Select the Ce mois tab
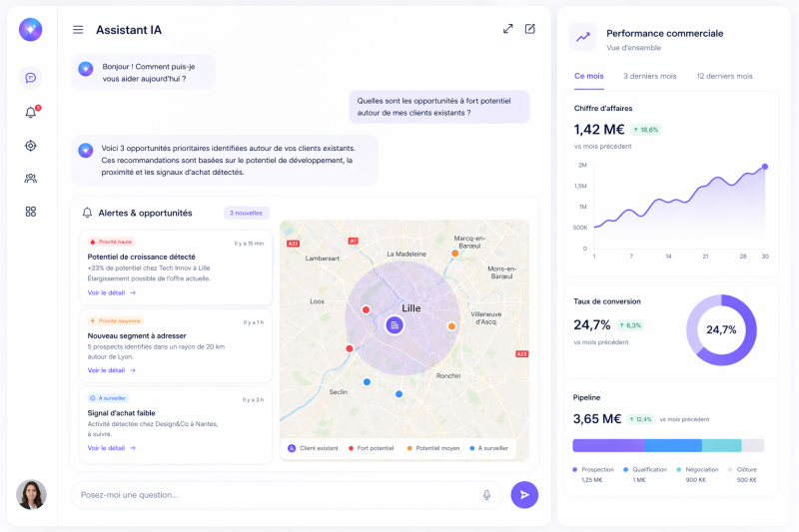Screen dimensions: 799x532 coord(588,76)
